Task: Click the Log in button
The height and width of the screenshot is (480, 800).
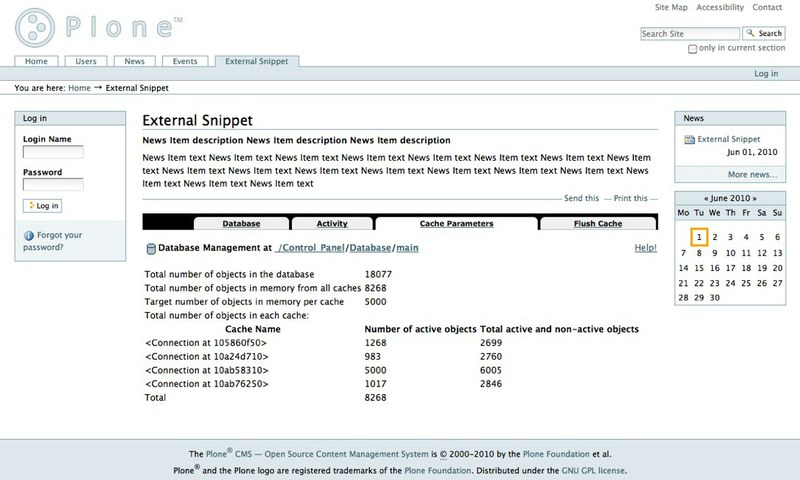Action: click(x=42, y=205)
